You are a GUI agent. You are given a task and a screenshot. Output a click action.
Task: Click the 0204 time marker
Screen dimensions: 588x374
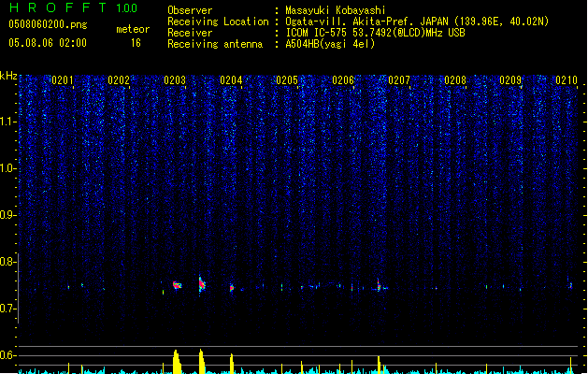pyautogui.click(x=231, y=80)
